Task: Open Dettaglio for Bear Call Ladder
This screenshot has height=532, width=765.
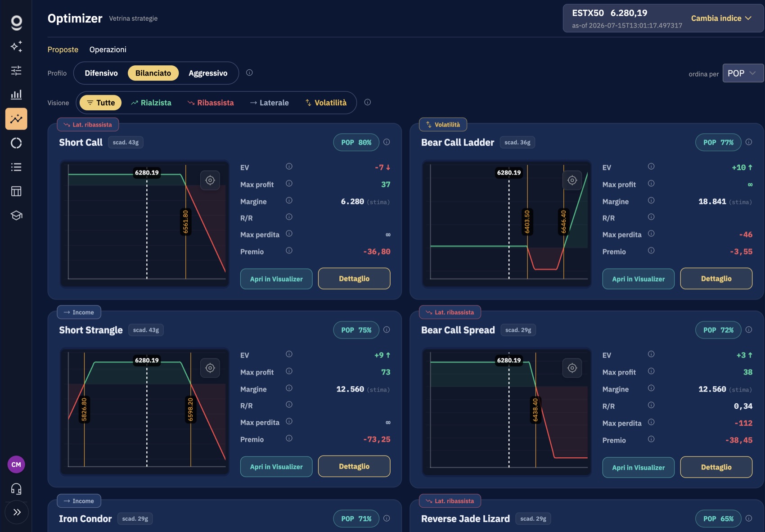Action: 716,279
